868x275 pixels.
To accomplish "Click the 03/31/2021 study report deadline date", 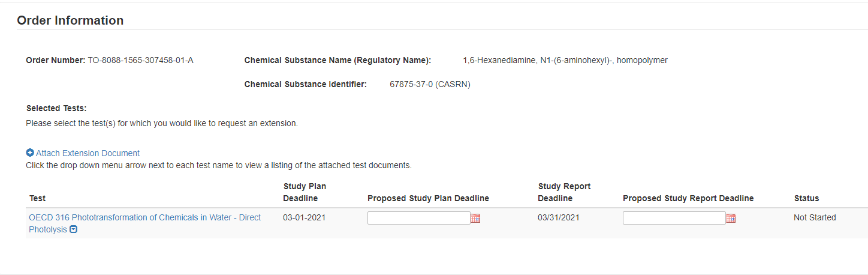I will tap(559, 217).
